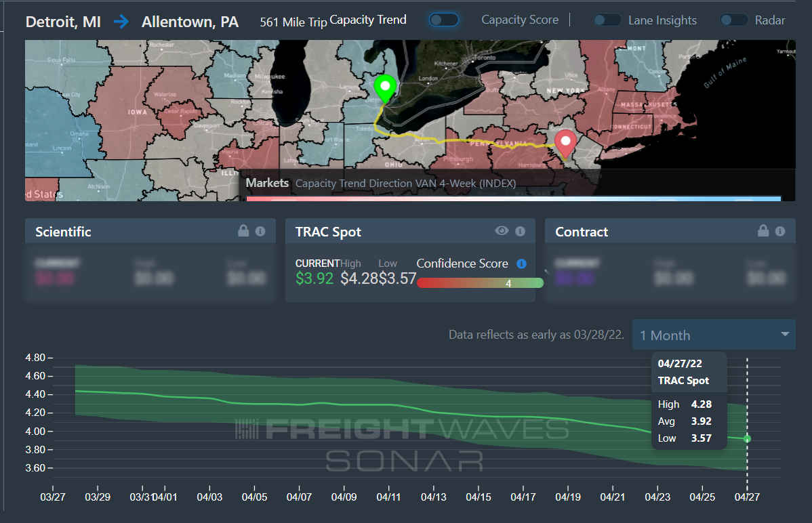Click the current $3.92 TRAC Spot rate
The height and width of the screenshot is (523, 812).
coord(314,278)
